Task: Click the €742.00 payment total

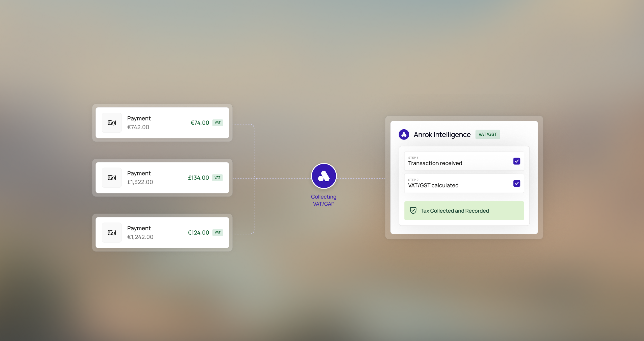Action: [x=138, y=127]
